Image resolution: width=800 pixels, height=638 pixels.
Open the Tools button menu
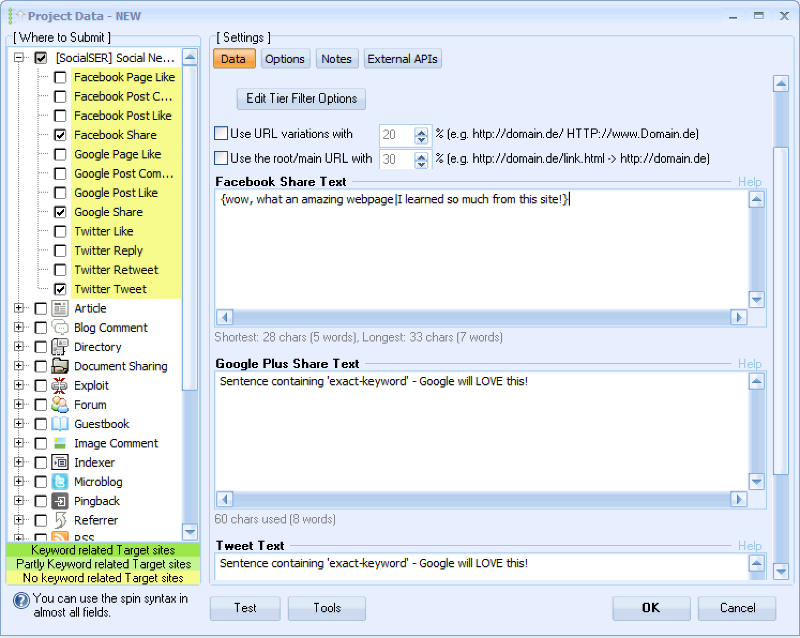pyautogui.click(x=327, y=608)
